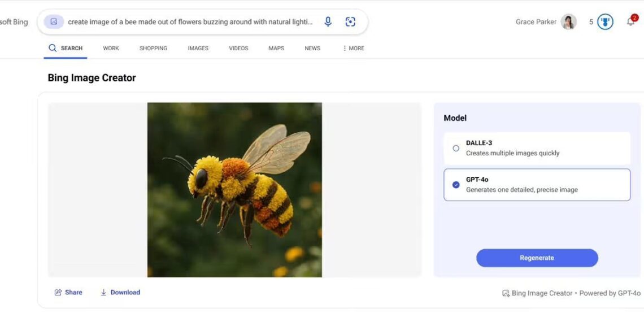Open the notifications bell icon
The width and height of the screenshot is (644, 322).
(630, 22)
